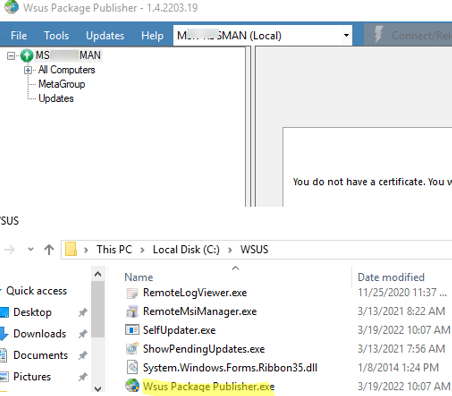Click the pin icon next to Downloads

[83, 334]
